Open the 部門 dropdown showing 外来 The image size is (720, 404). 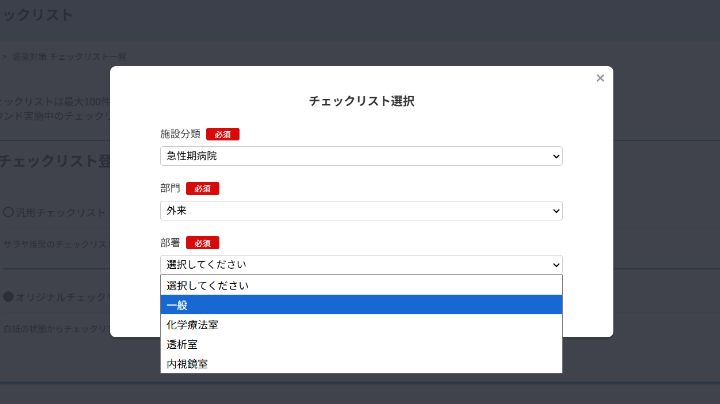[361, 211]
